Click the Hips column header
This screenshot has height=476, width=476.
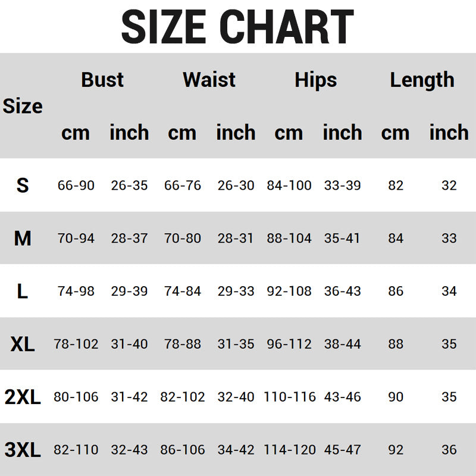[x=315, y=80]
